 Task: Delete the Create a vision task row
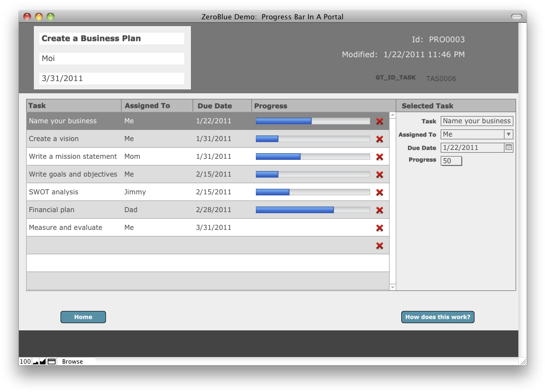pyautogui.click(x=380, y=139)
